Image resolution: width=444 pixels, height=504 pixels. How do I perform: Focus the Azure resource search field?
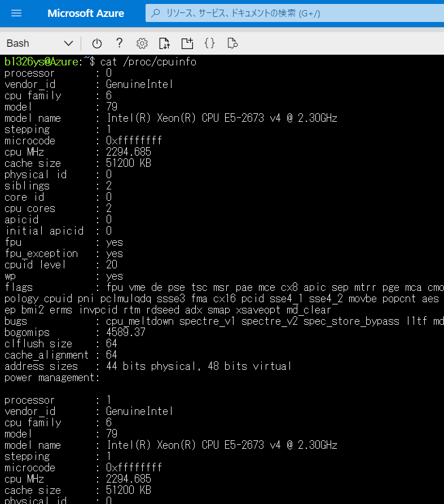(293, 13)
